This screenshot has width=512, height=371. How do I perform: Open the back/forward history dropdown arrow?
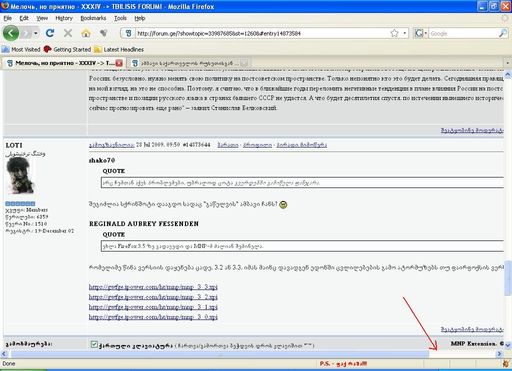point(36,33)
